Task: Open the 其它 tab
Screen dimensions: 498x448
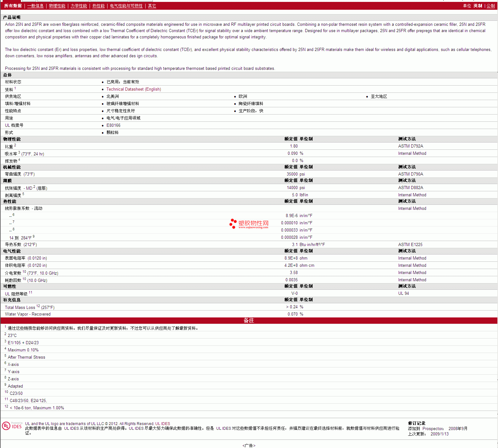Action: click(152, 6)
